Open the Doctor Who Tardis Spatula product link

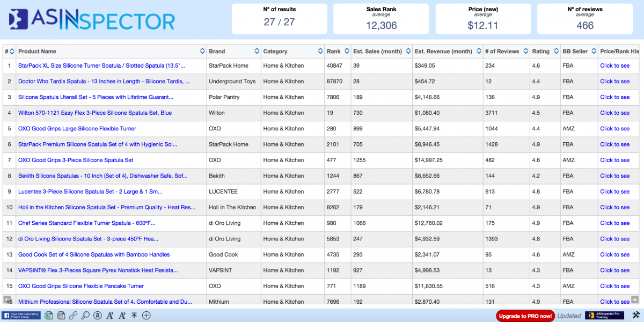tap(104, 82)
